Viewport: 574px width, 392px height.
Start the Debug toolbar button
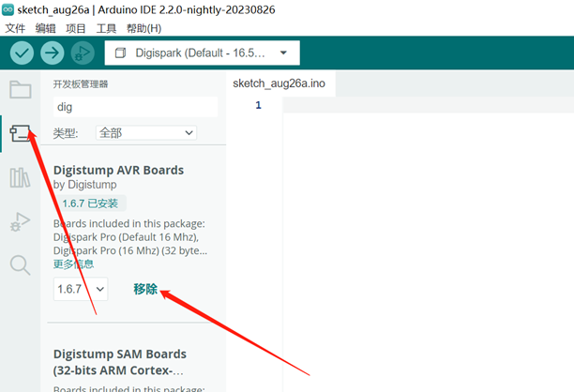tap(83, 53)
